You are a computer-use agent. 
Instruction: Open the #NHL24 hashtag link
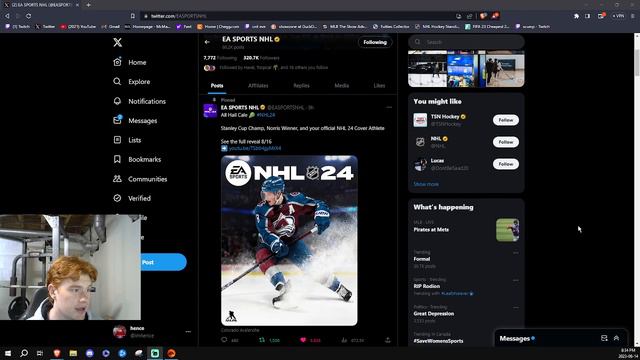tap(266, 115)
